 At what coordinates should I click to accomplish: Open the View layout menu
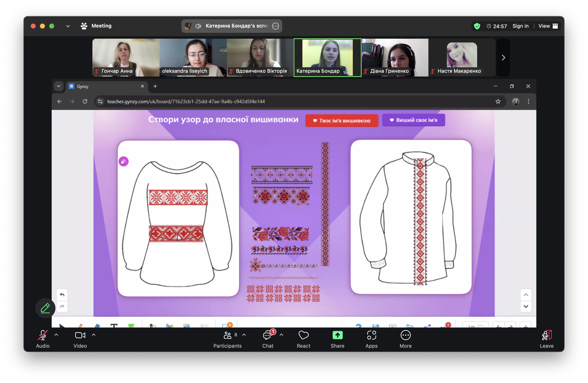tap(548, 26)
